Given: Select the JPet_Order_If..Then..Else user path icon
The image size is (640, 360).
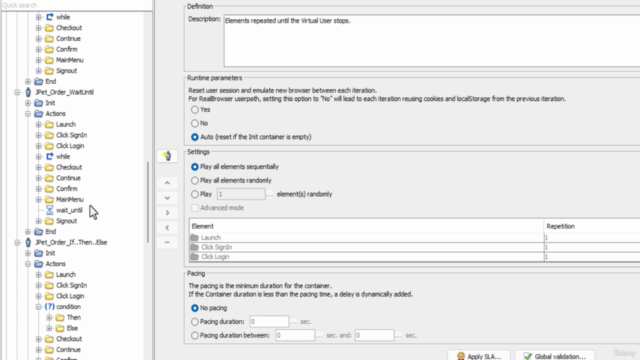Looking at the screenshot, I should point(28,242).
